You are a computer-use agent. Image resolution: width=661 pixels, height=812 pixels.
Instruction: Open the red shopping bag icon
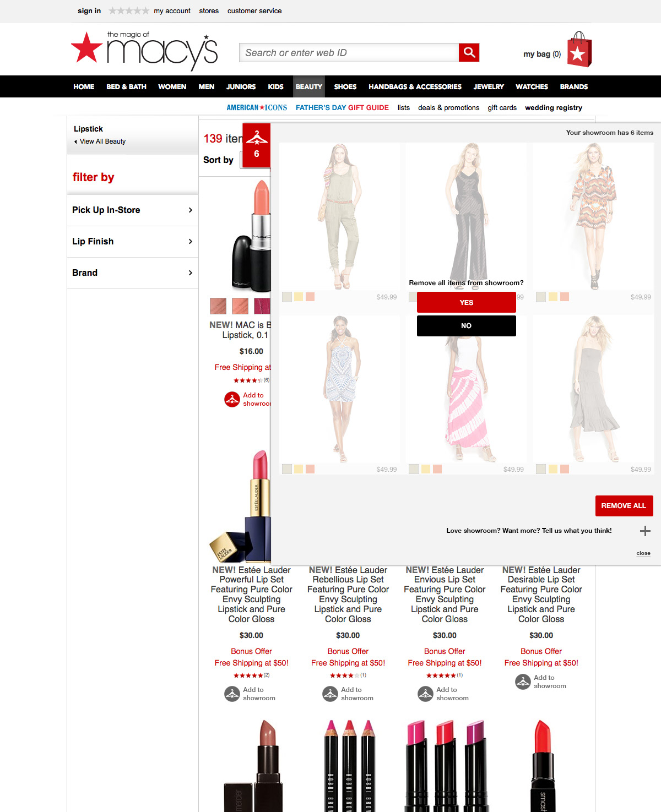(x=579, y=50)
